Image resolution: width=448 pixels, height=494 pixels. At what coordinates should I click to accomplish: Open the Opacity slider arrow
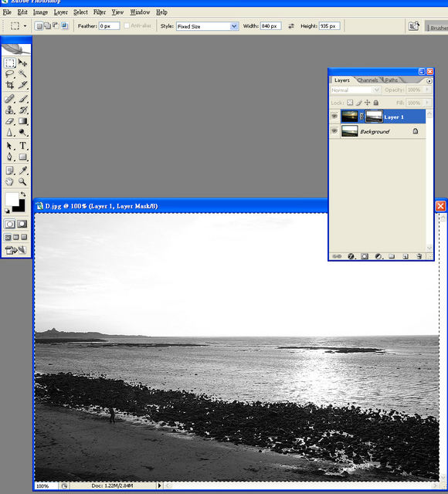point(427,90)
